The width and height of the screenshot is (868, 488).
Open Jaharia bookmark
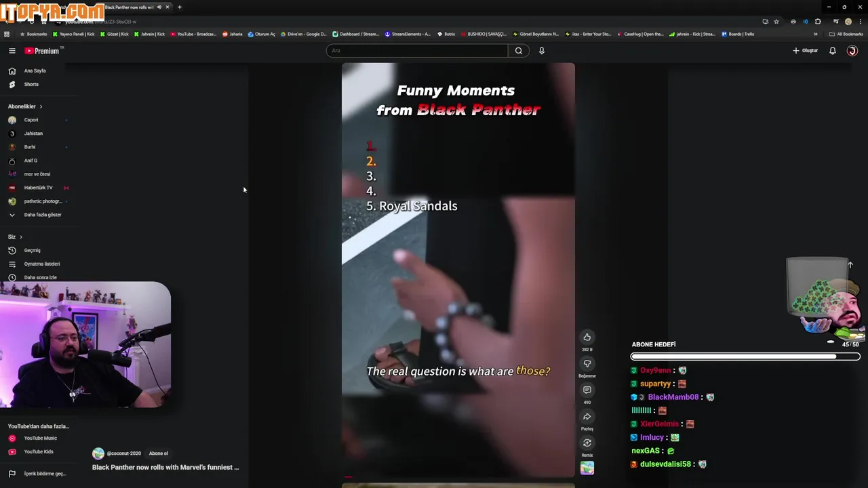[x=232, y=34]
